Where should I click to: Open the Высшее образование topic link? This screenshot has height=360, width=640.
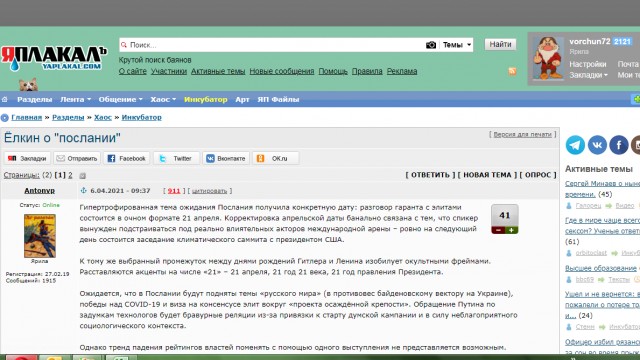(x=601, y=268)
